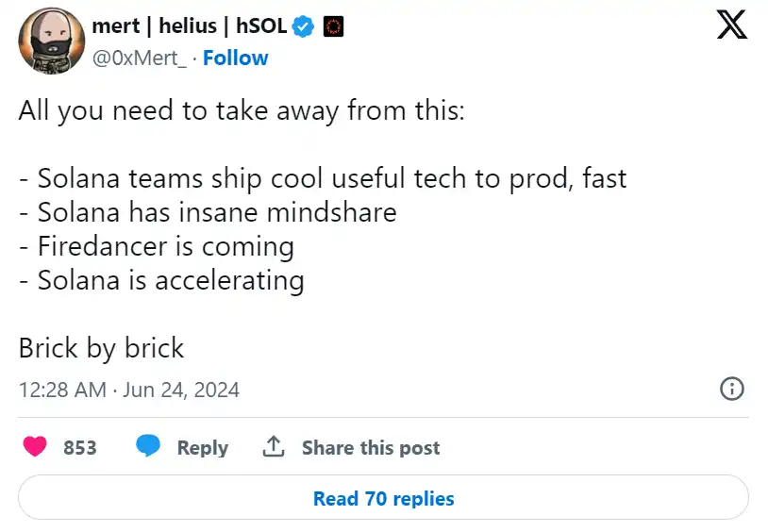Click the 853 likes count
Screen dimensions: 768x532
[x=80, y=448]
